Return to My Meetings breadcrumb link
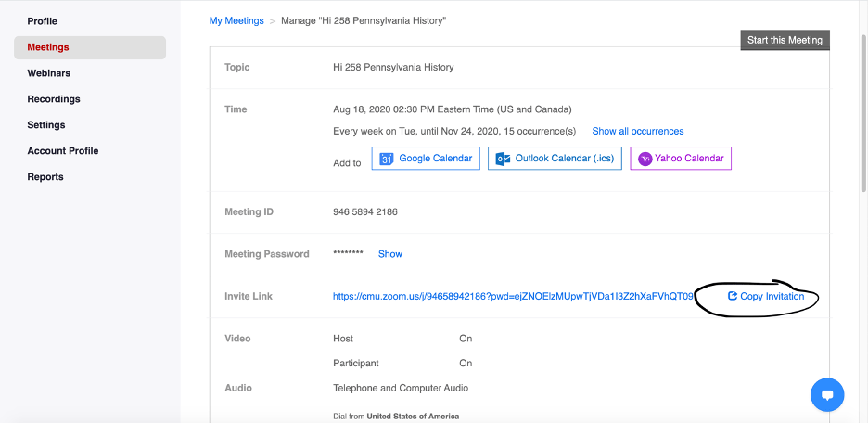 click(236, 20)
